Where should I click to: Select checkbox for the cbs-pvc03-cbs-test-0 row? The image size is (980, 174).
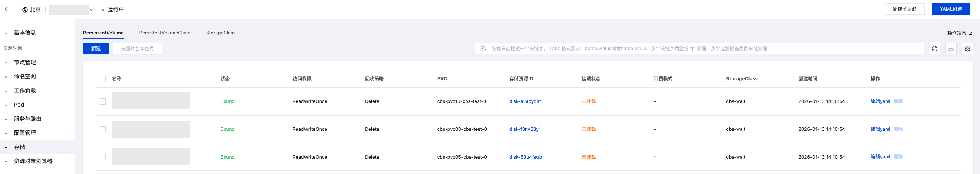pyautogui.click(x=103, y=129)
